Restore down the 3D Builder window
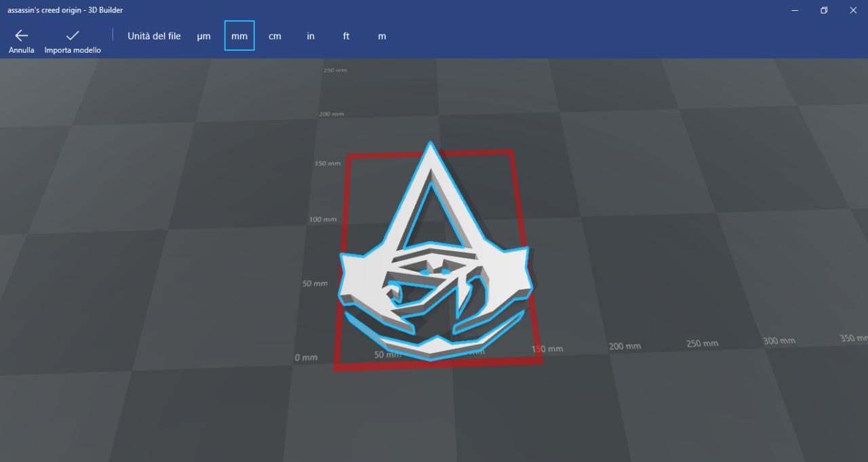Image resolution: width=868 pixels, height=462 pixels. 824,10
